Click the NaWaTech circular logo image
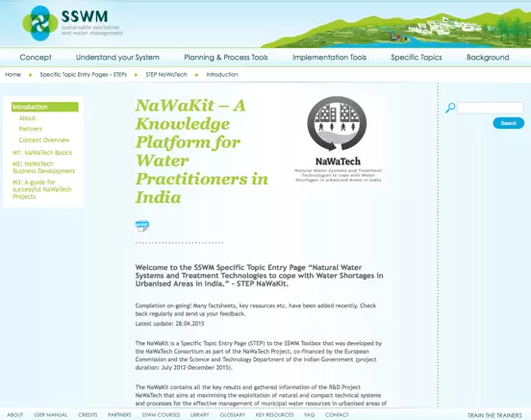Image resolution: width=531 pixels, height=420 pixels. coord(337,124)
